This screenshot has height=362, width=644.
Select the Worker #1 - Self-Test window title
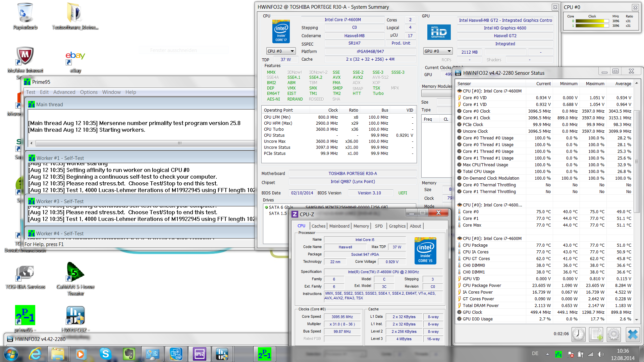[x=60, y=158]
